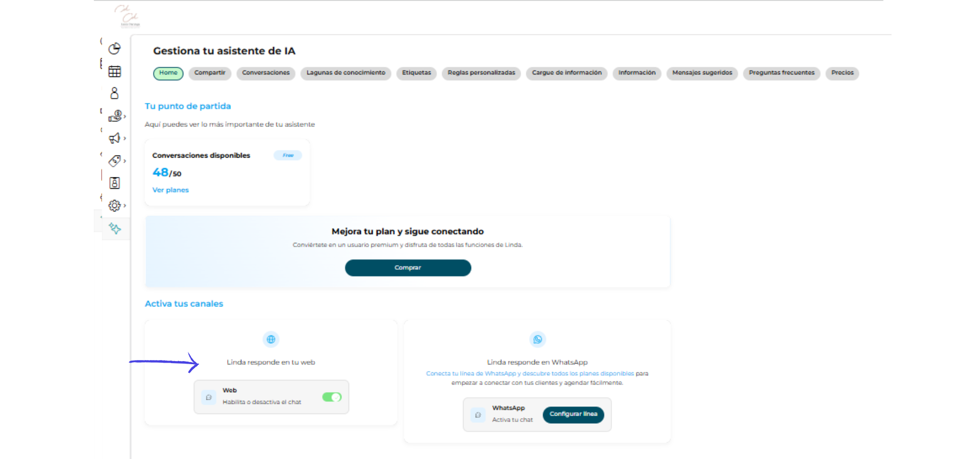This screenshot has height=459, width=980.
Task: Open the Reglas personalizadas tab
Action: [x=481, y=73]
